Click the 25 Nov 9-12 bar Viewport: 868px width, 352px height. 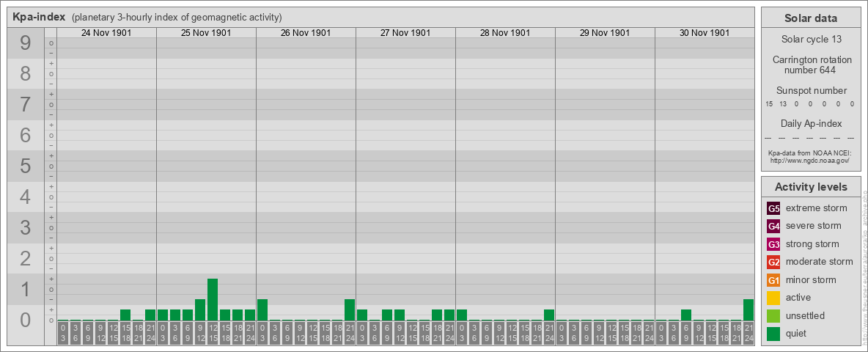coord(200,310)
